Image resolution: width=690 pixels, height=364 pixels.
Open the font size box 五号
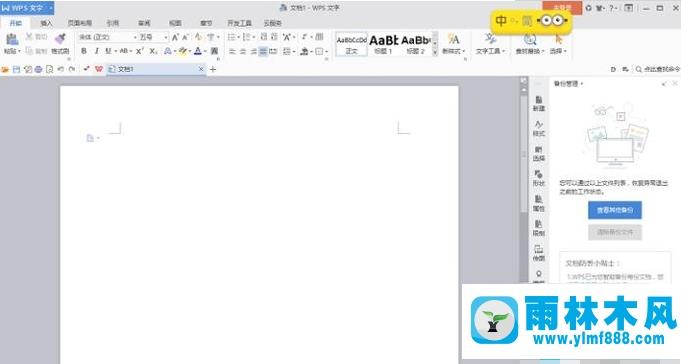tap(153, 37)
